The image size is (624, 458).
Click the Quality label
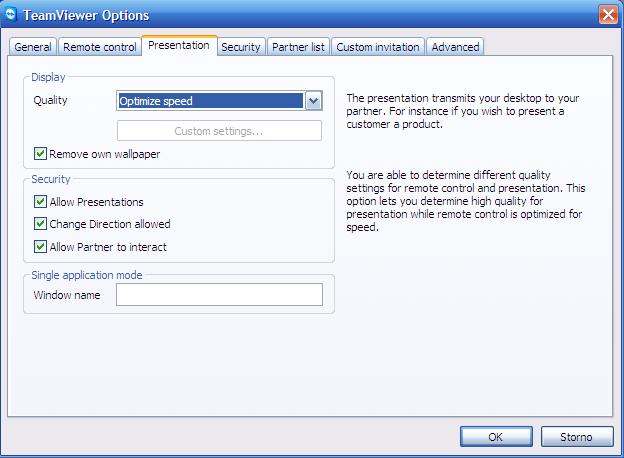click(x=51, y=100)
